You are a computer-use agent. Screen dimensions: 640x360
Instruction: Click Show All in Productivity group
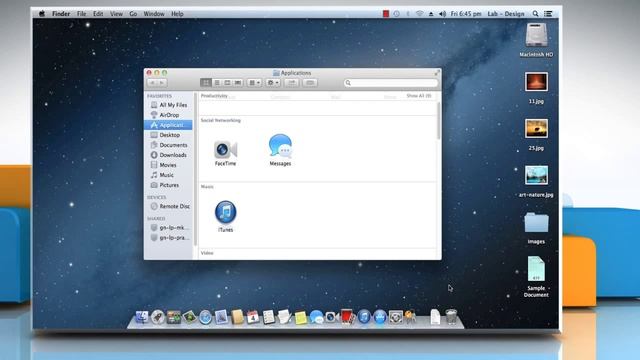point(419,96)
